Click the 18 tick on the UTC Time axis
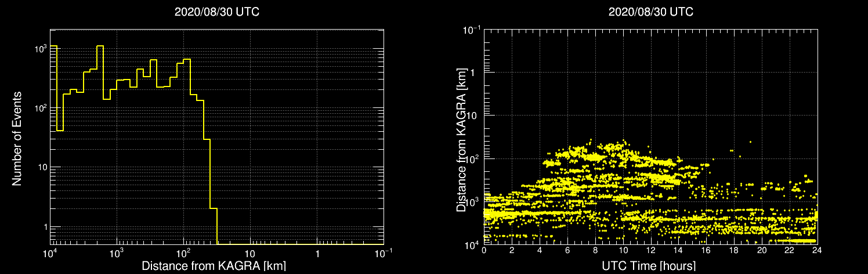868x274 pixels. click(734, 250)
